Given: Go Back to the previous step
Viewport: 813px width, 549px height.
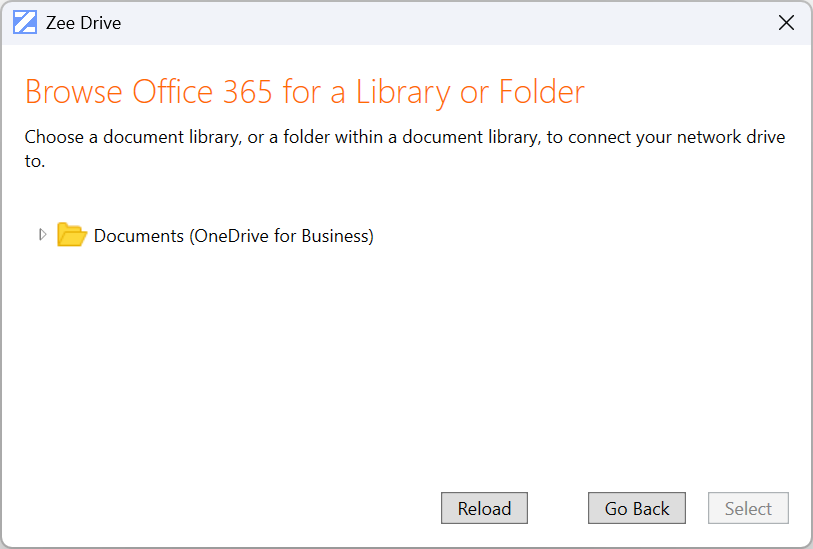Looking at the screenshot, I should coord(636,508).
